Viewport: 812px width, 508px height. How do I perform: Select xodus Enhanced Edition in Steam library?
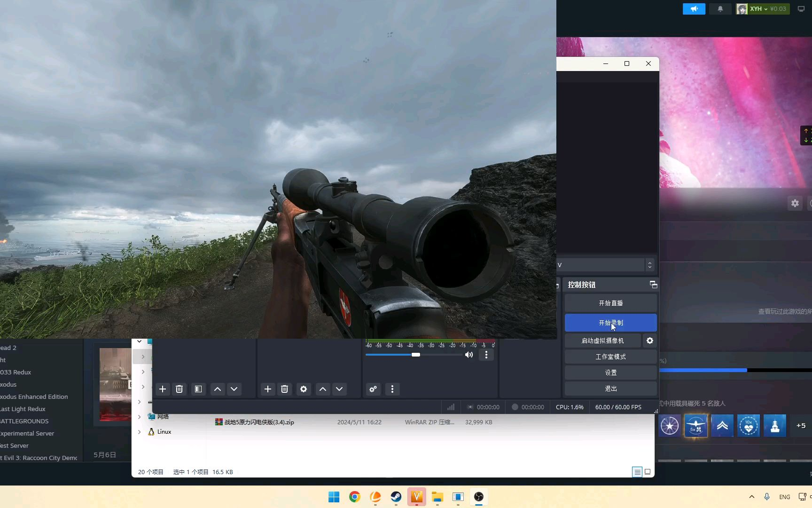[x=34, y=397]
